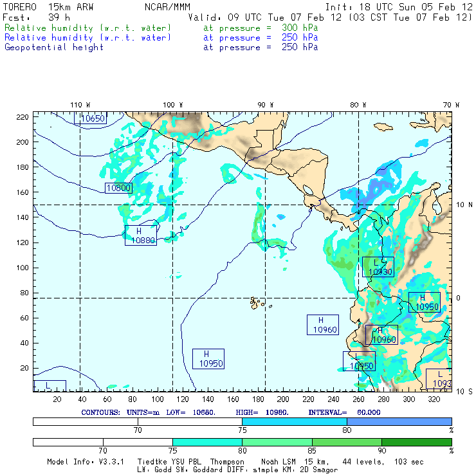
Task: Click the 80–85% light green swatch in lower legend
Action: pyautogui.click(x=277, y=442)
